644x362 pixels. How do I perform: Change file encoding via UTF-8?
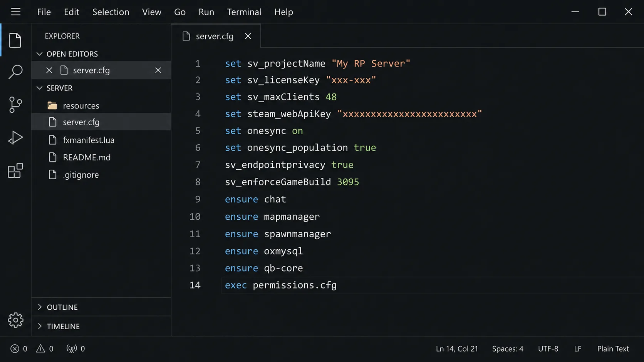coord(548,349)
